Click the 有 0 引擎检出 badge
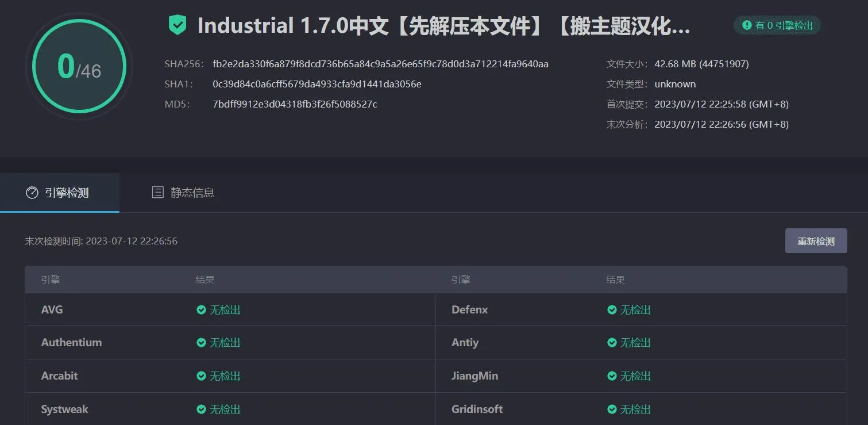The width and height of the screenshot is (868, 425). pyautogui.click(x=777, y=25)
